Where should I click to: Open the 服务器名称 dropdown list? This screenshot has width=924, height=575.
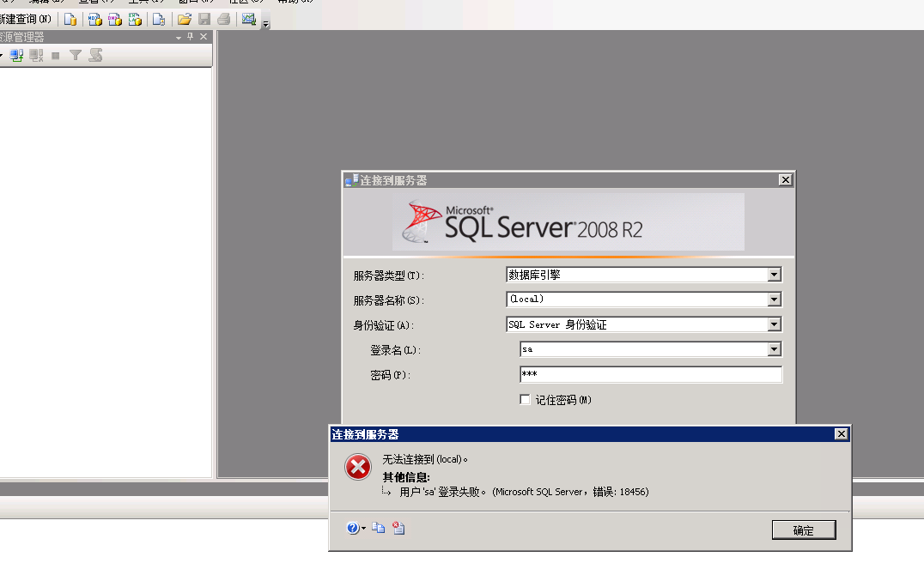(774, 300)
